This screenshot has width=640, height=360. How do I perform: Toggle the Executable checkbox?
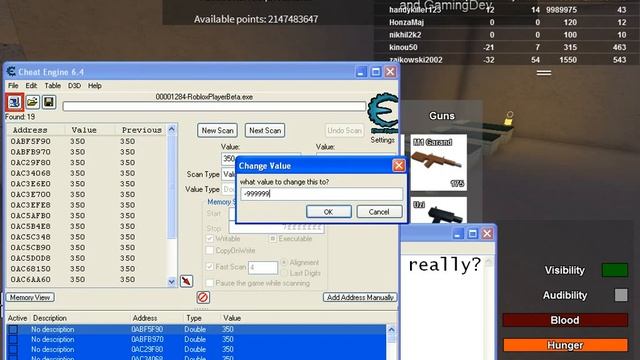(x=273, y=238)
